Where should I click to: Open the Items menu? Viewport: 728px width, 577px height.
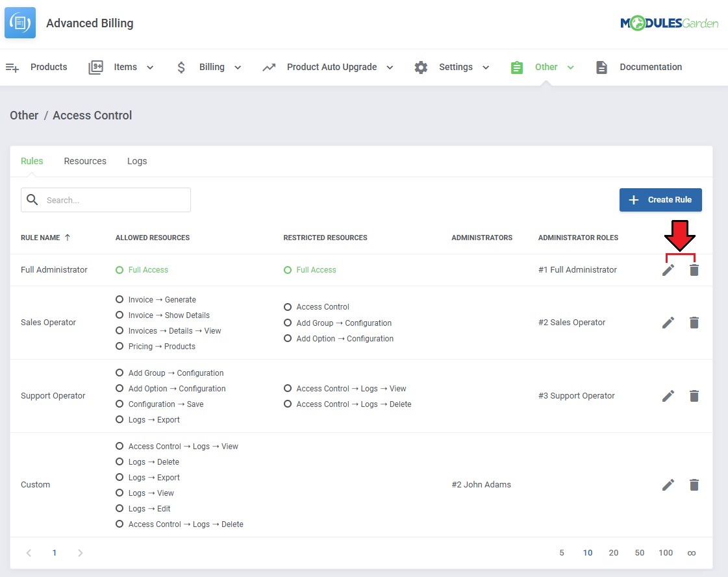125,68
